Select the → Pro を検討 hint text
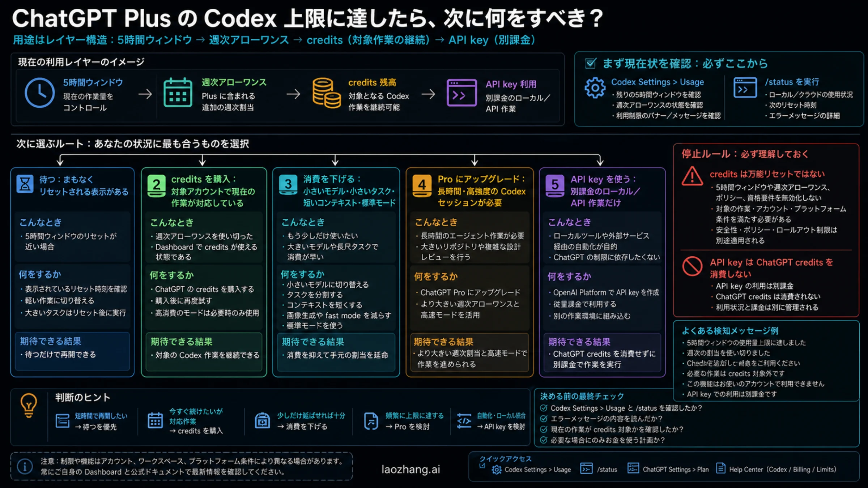Screen dimensions: 868x488 (408, 427)
